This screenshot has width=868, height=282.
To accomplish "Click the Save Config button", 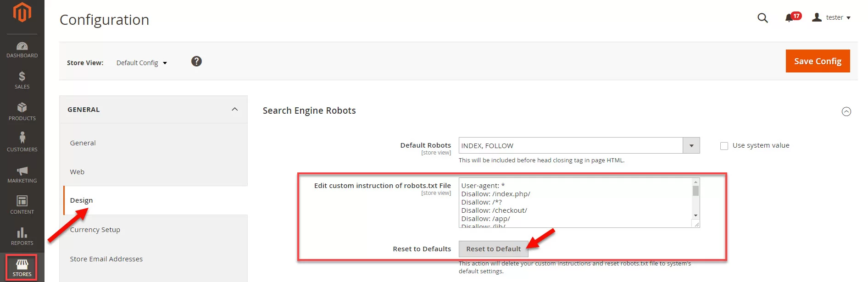I will tap(818, 61).
